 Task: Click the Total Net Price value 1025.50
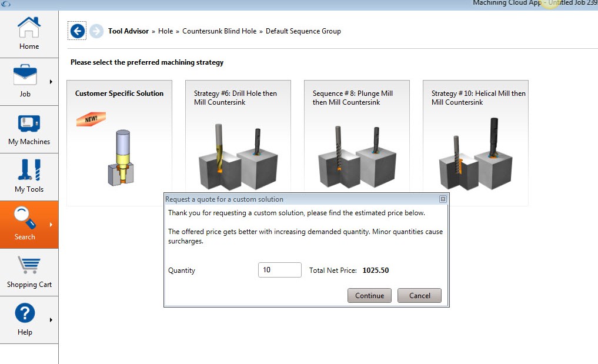(376, 271)
